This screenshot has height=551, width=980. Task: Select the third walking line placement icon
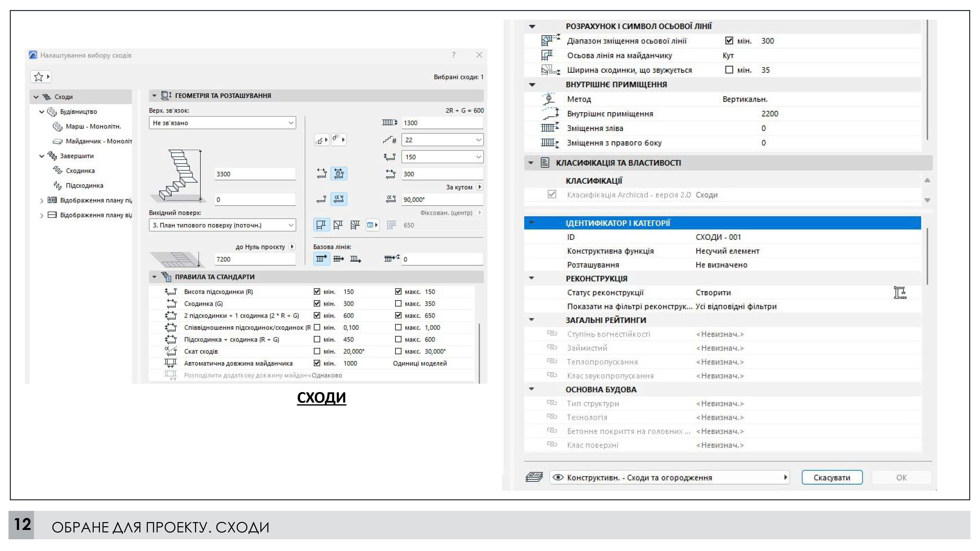click(355, 225)
